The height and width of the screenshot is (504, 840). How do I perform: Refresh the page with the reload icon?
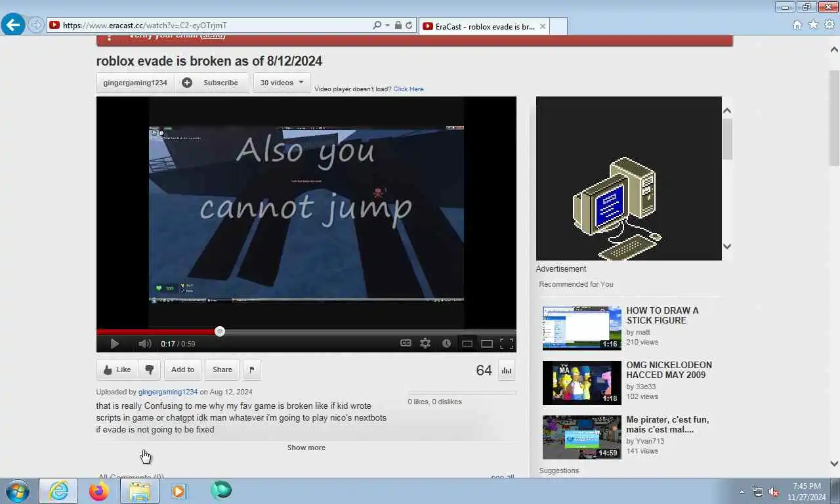pyautogui.click(x=408, y=26)
